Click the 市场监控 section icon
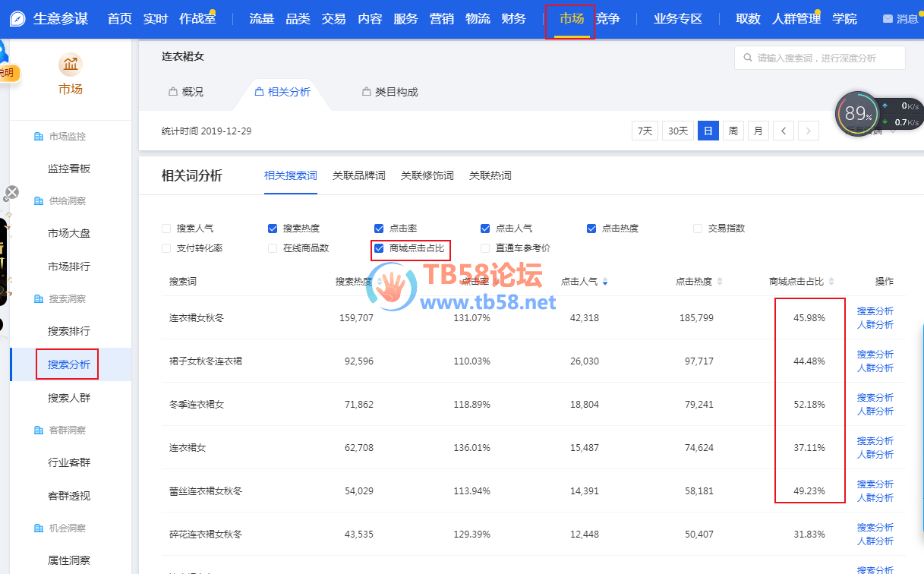The height and width of the screenshot is (574, 924). tap(39, 137)
